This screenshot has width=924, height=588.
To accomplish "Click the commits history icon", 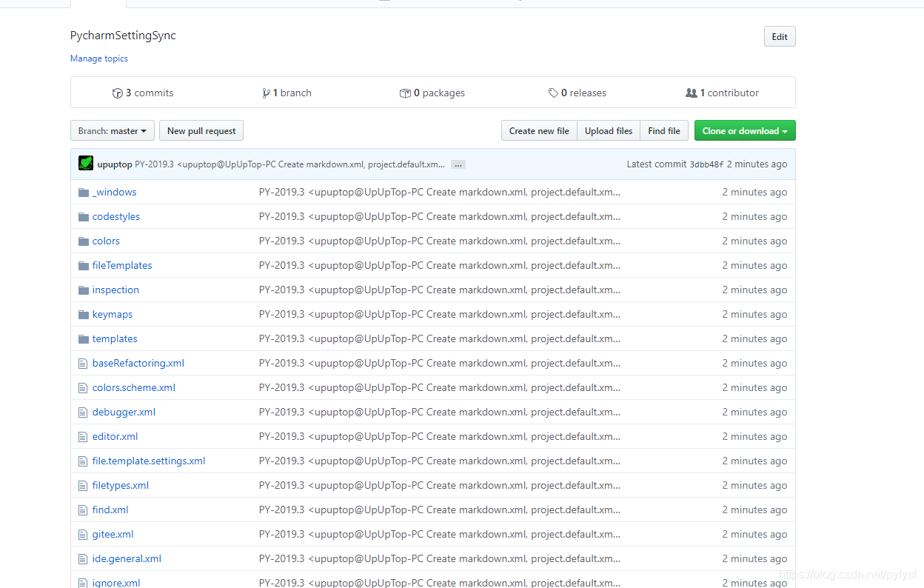I will click(117, 93).
